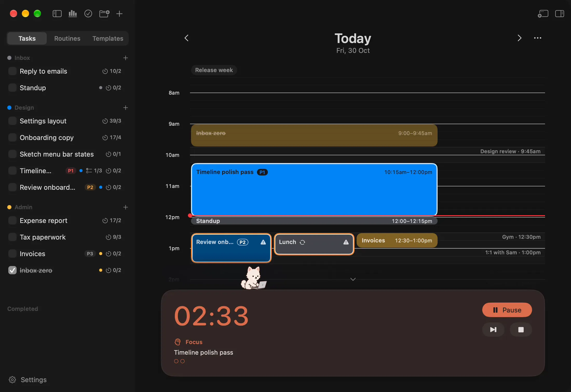Collapse the Design list header

(x=24, y=108)
